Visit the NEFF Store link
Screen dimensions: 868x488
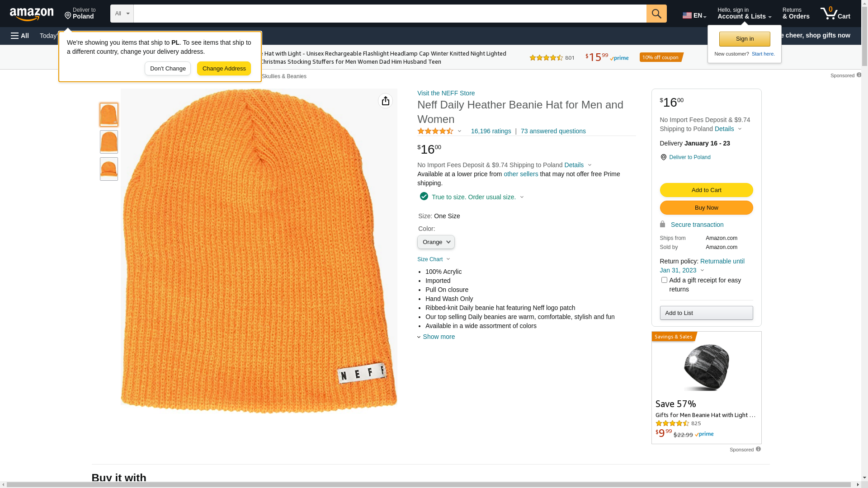click(x=446, y=93)
